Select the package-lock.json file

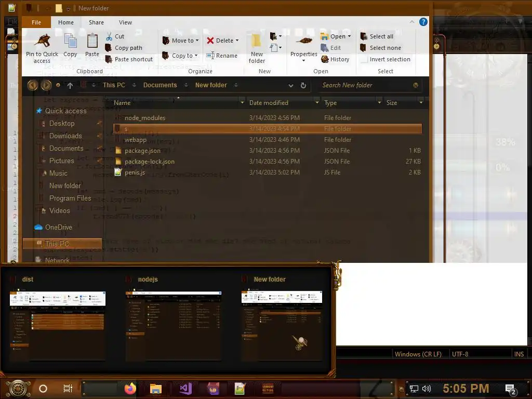(x=268, y=162)
